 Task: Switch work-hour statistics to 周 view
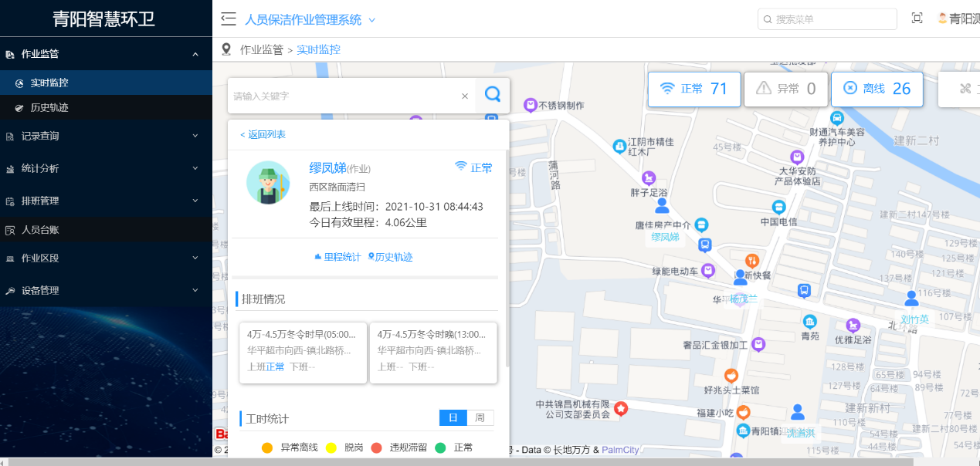[x=480, y=417]
